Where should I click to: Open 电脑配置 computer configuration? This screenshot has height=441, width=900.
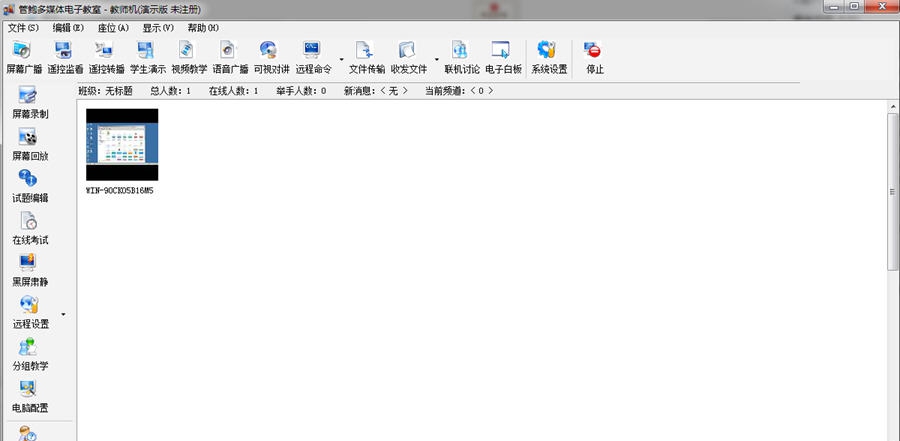tap(30, 397)
